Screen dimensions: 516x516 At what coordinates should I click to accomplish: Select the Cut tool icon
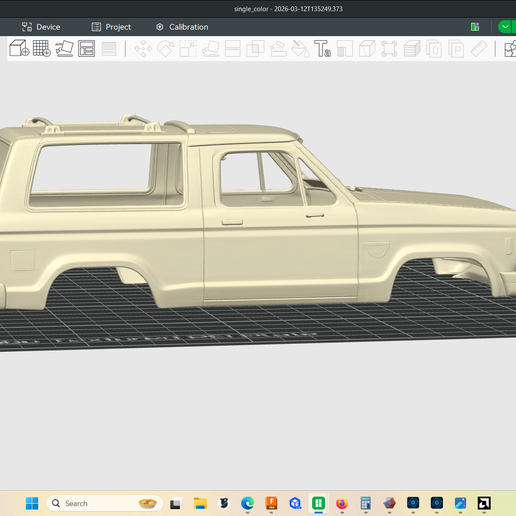pos(233,49)
